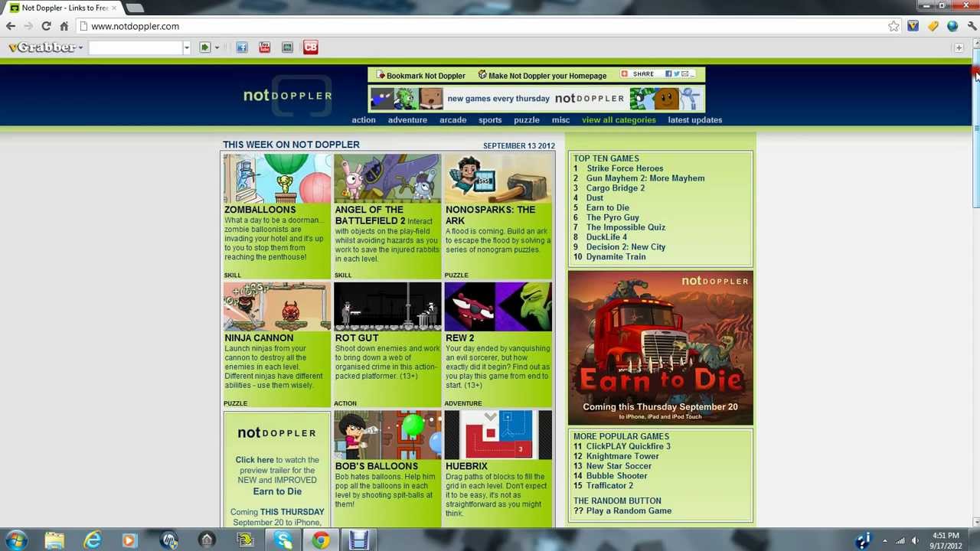Image resolution: width=980 pixels, height=551 pixels.
Task: Open the vGrabber search box dropdown arrow
Action: coord(186,47)
